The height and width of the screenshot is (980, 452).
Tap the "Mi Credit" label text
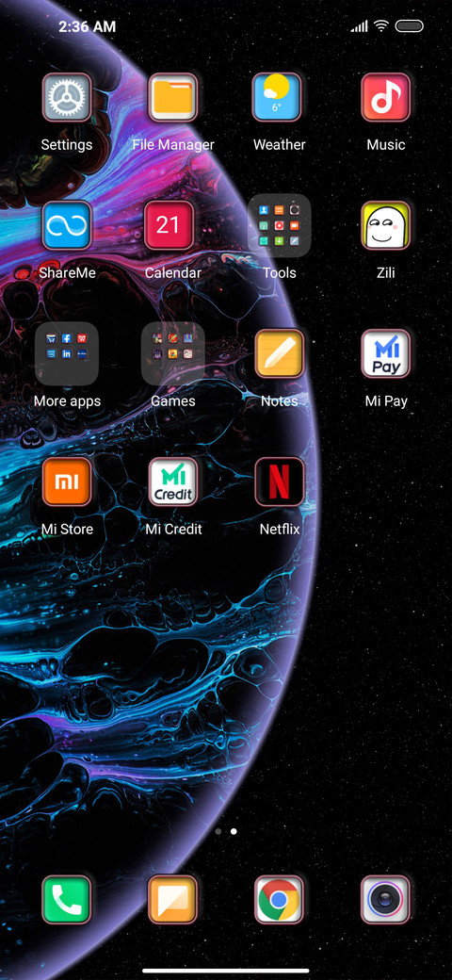pos(173,530)
